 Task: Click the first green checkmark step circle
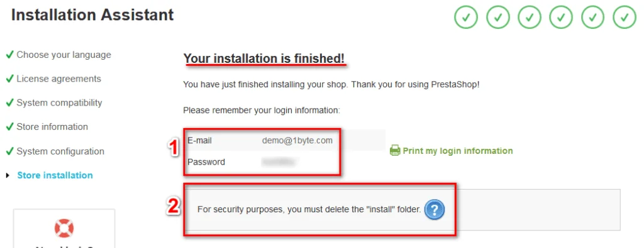(x=466, y=18)
